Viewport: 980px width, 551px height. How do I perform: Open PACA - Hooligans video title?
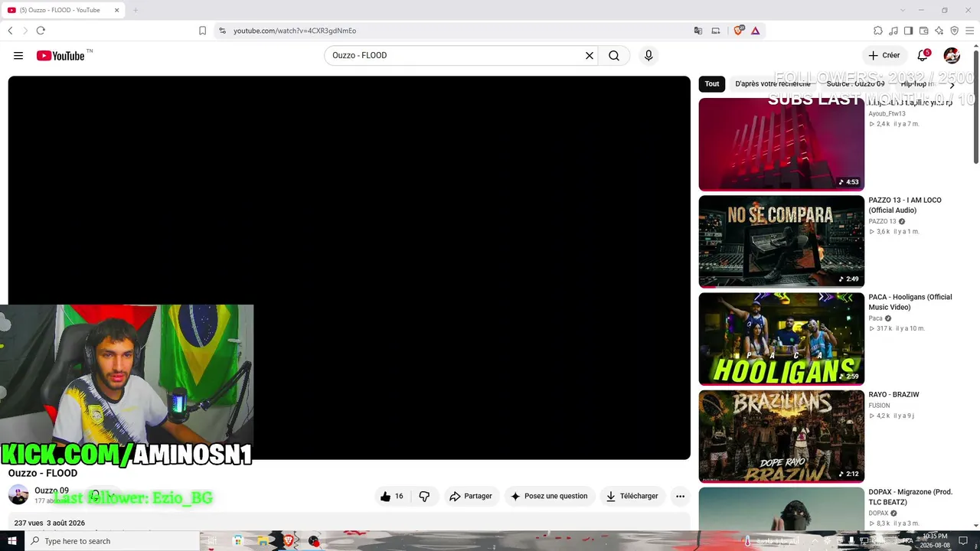pos(910,302)
